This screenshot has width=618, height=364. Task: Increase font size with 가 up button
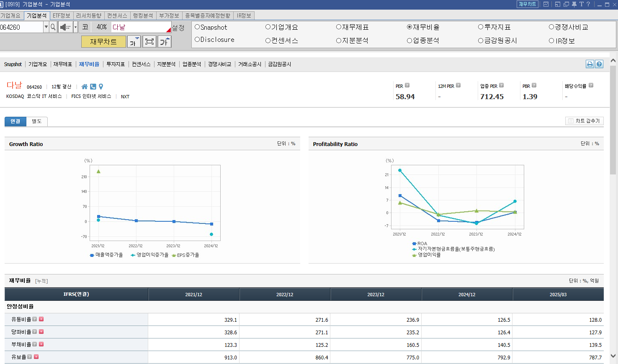(x=165, y=41)
